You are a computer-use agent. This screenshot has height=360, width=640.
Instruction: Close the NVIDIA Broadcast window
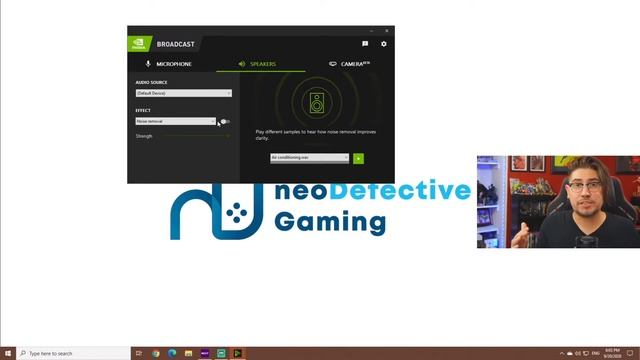[x=387, y=31]
